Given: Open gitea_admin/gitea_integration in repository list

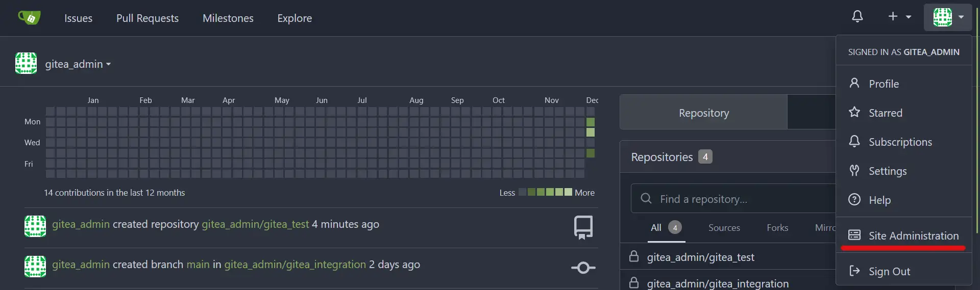Looking at the screenshot, I should [718, 283].
